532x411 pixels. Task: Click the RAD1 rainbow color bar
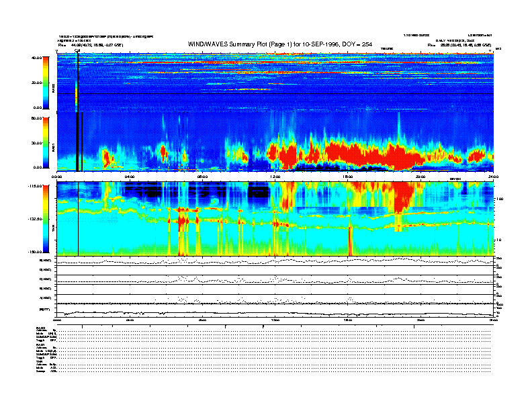click(46, 142)
